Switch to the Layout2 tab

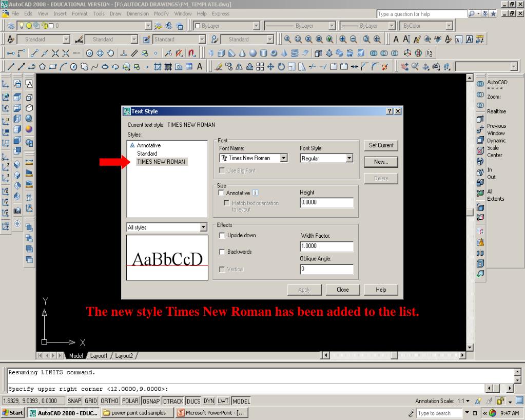tap(124, 356)
